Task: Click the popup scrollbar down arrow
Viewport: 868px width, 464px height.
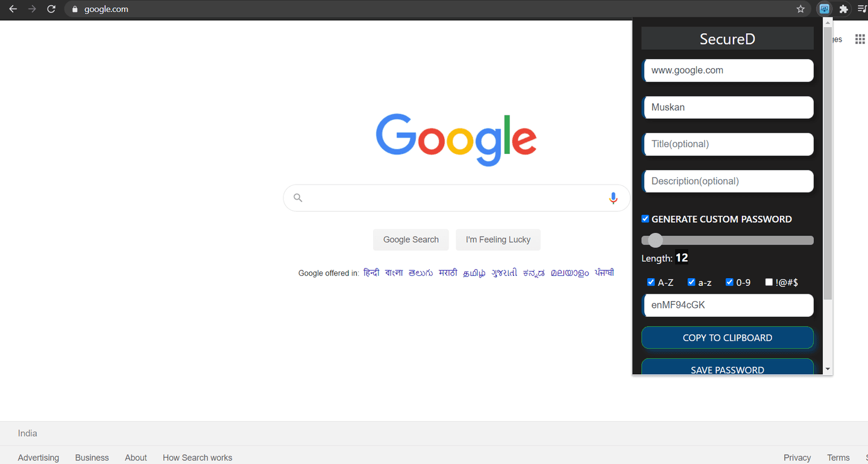Action: point(828,369)
